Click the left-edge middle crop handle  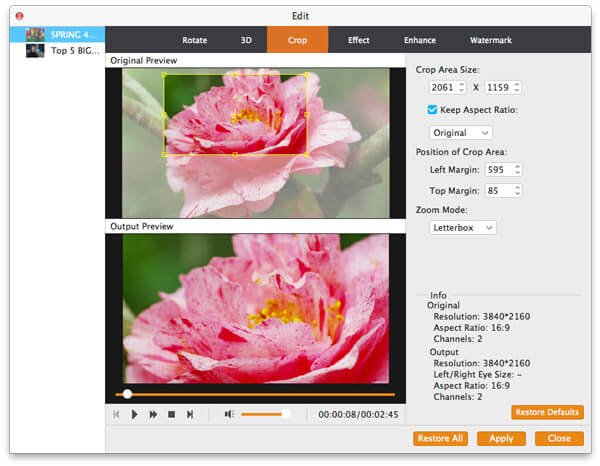164,114
